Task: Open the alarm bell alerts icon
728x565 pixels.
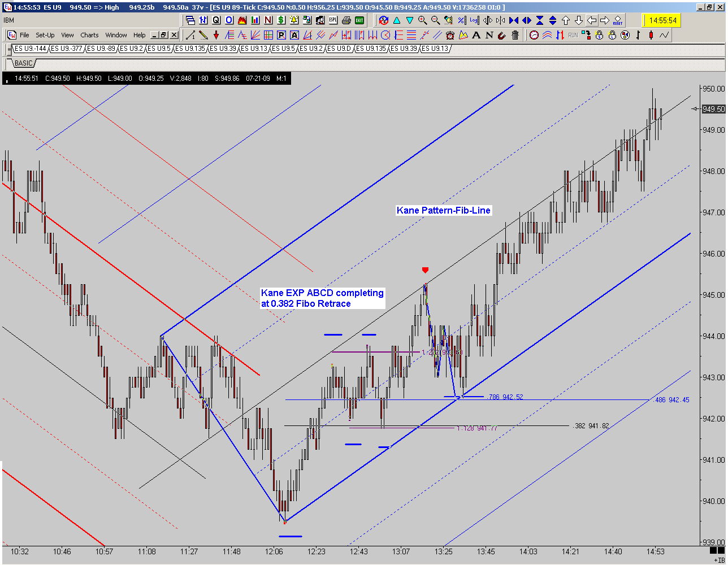Action: click(x=294, y=20)
